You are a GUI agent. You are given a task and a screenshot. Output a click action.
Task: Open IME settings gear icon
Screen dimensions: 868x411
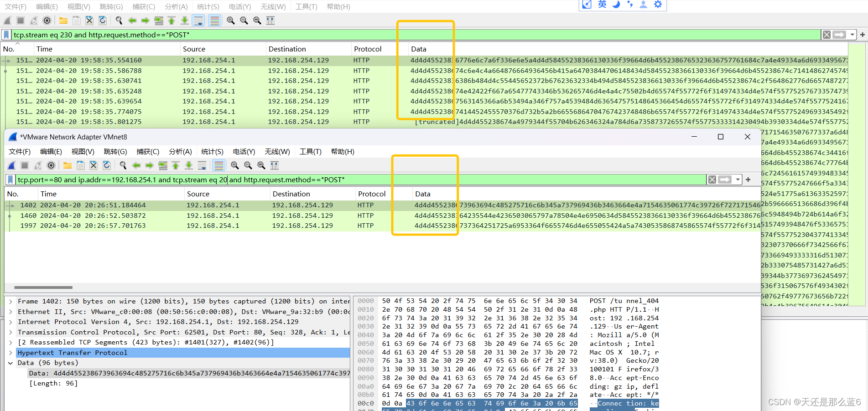click(x=658, y=4)
